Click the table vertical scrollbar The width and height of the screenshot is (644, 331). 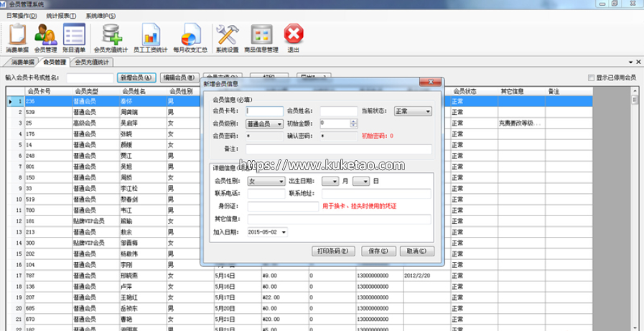635,209
